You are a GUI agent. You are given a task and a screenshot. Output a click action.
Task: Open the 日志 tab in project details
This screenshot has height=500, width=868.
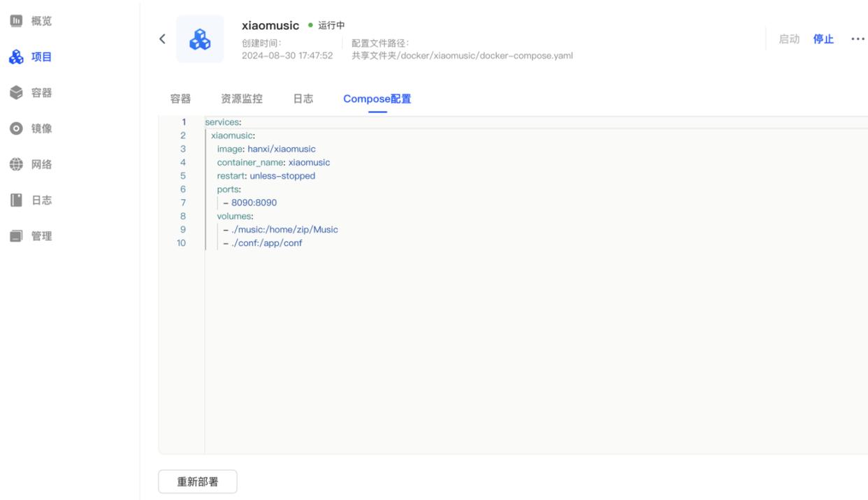pyautogui.click(x=303, y=99)
